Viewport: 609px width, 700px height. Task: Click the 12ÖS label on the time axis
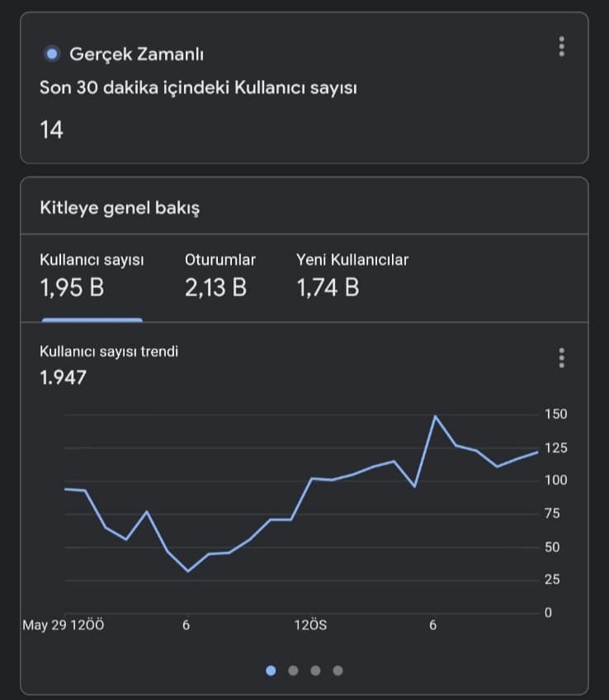tap(310, 625)
